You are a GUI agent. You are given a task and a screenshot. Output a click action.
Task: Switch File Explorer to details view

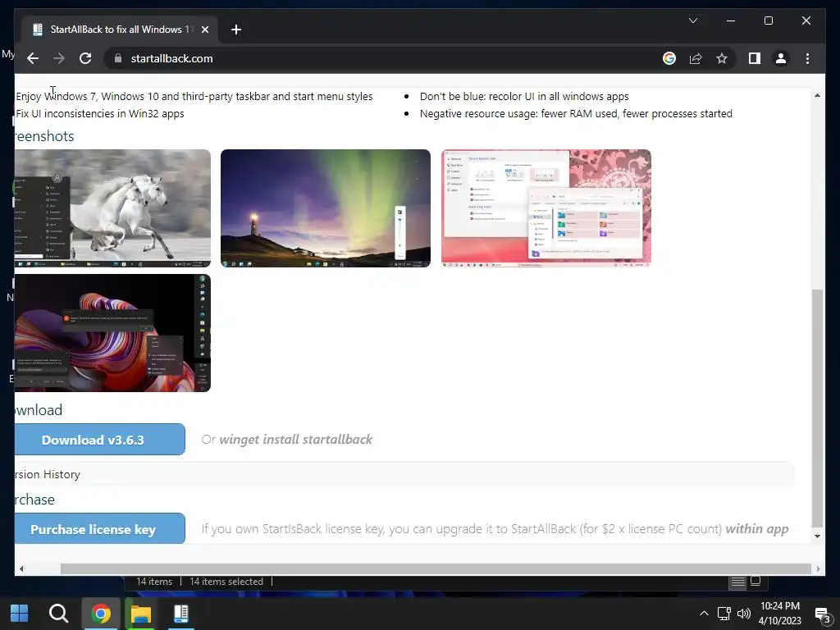(x=737, y=582)
